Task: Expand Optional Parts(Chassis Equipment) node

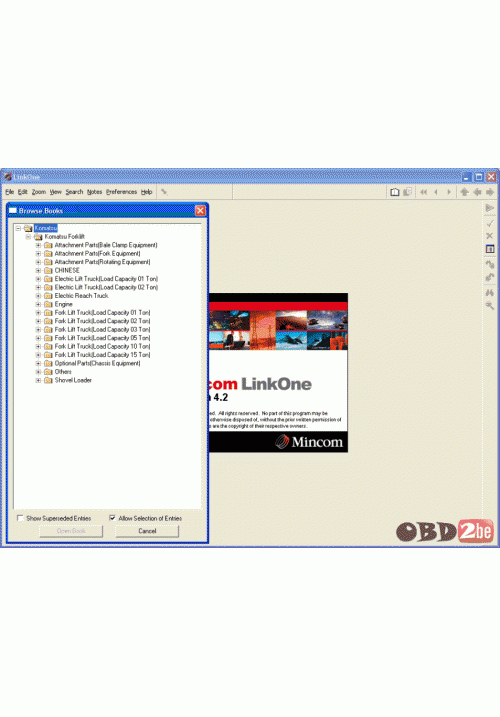Action: [38, 364]
